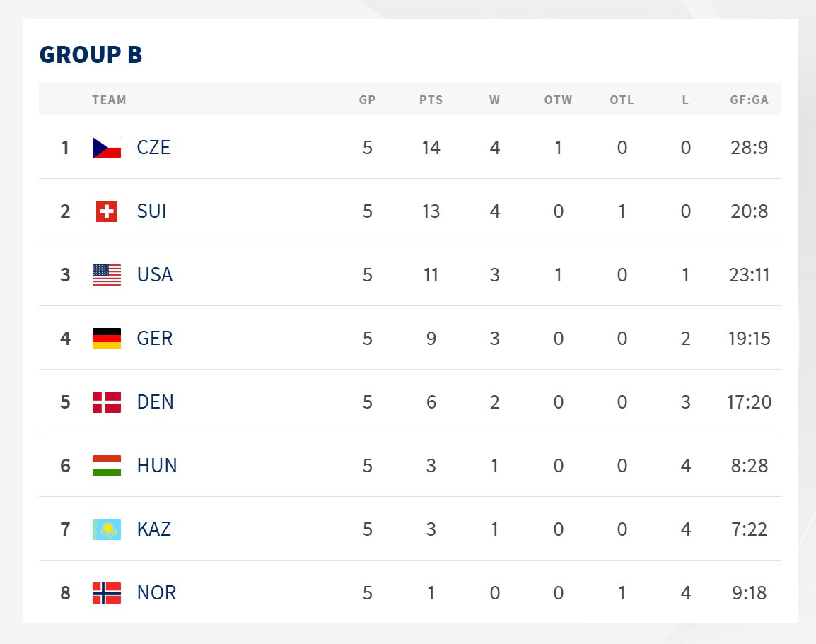Screen dimensions: 816x644
Task: Click the USA flag icon
Action: click(107, 275)
